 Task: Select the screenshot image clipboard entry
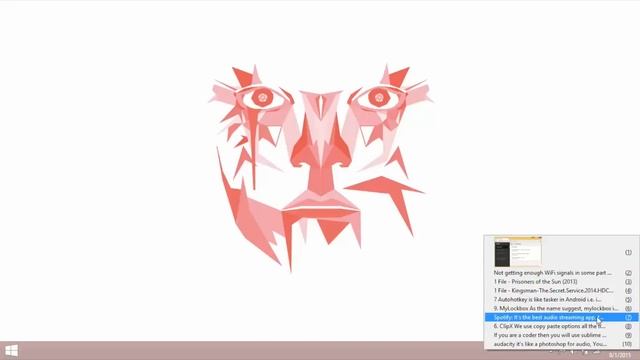point(561,252)
